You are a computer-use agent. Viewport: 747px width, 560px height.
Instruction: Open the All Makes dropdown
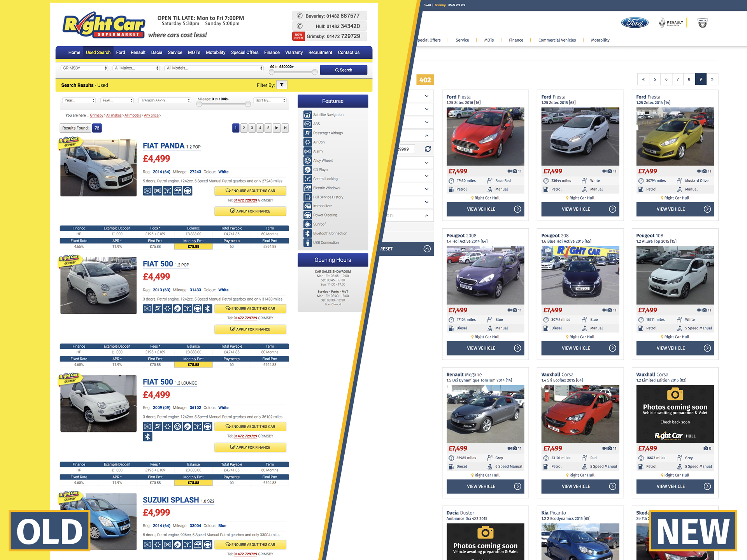pos(136,68)
